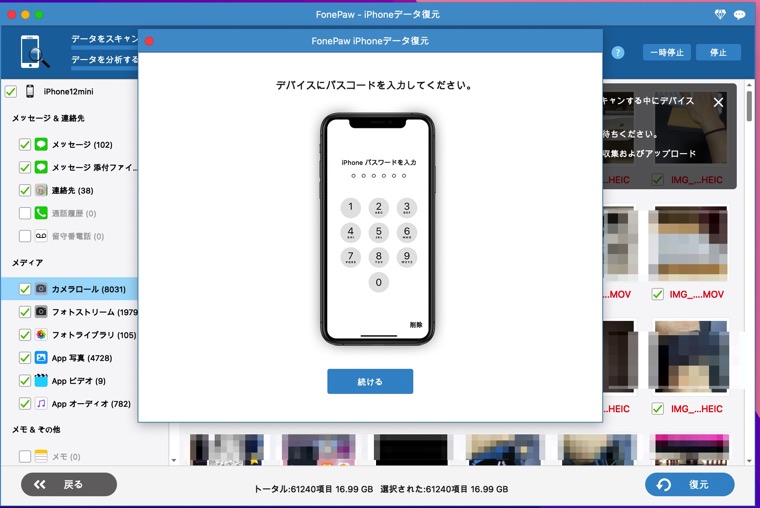Click the メッセージ & 連絡先 section heading
The width and height of the screenshot is (760, 508).
[48, 118]
